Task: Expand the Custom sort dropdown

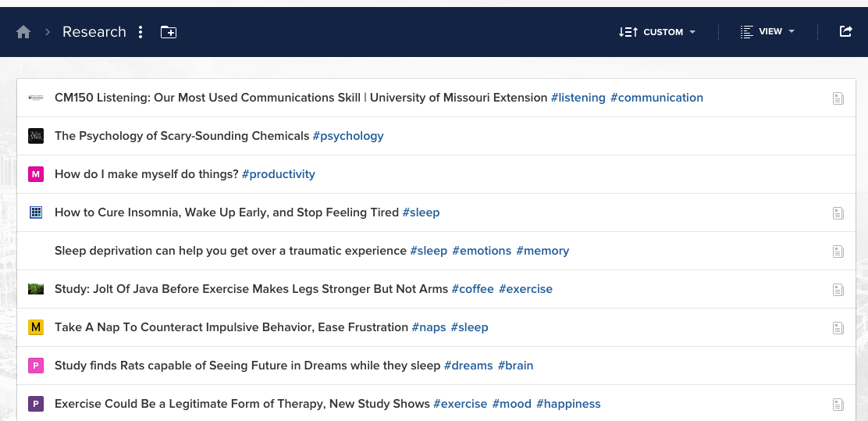Action: [x=656, y=32]
